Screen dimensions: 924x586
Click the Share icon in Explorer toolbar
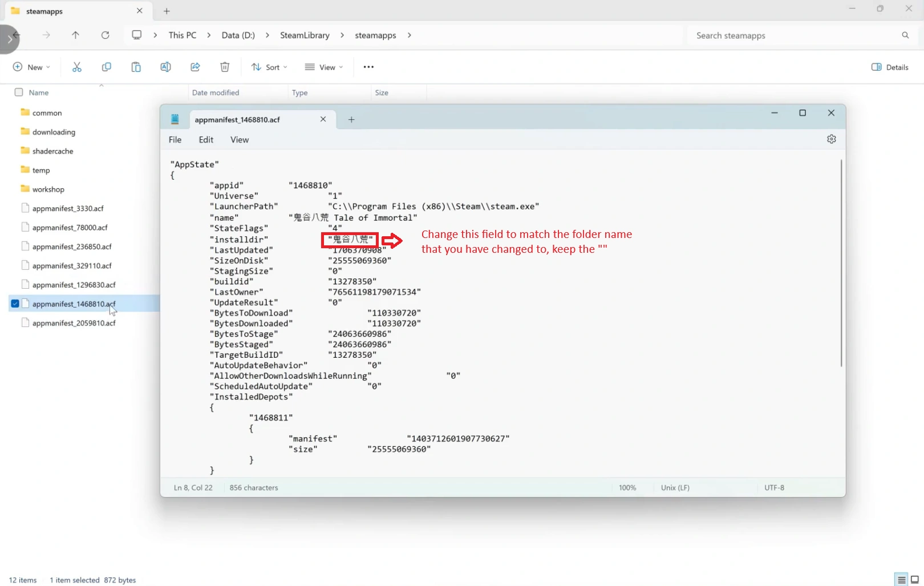(x=195, y=67)
